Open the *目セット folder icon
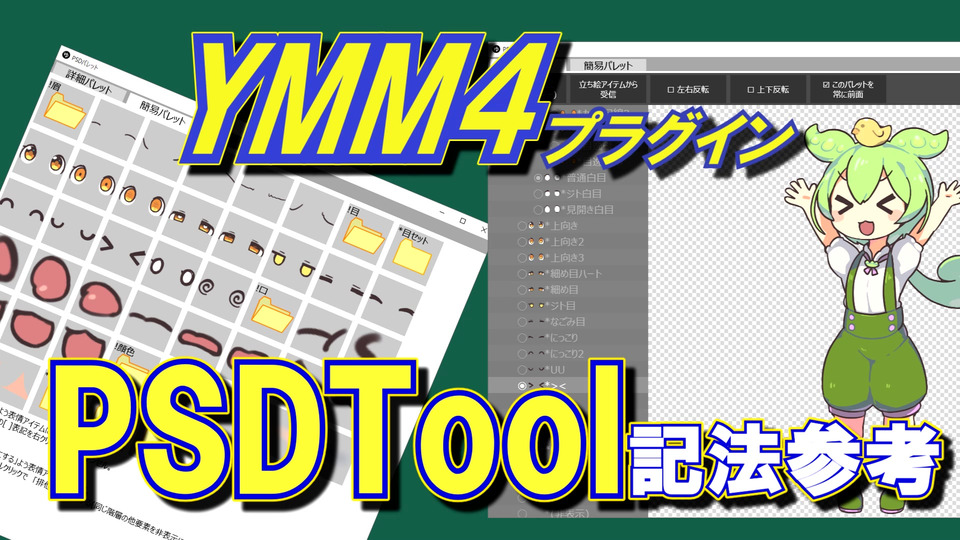Viewport: 960px width, 540px height. coord(411,255)
